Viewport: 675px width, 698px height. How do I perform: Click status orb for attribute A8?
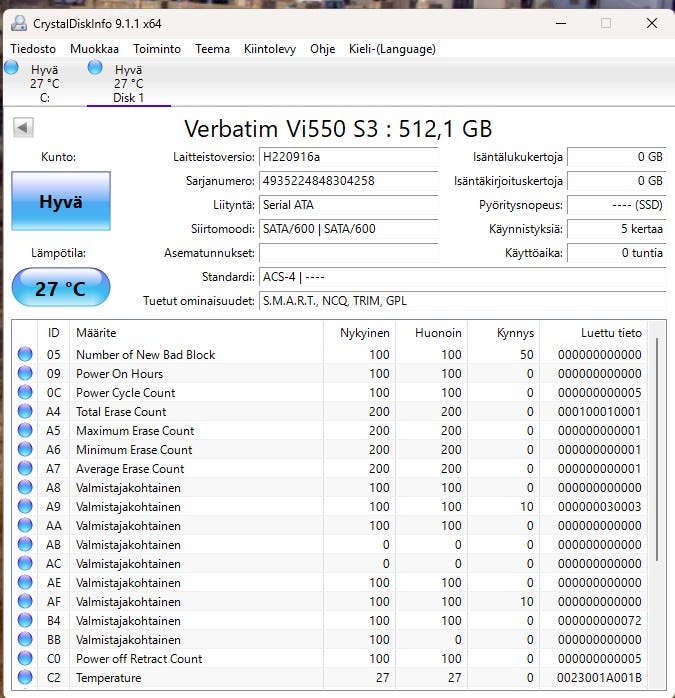tap(25, 487)
